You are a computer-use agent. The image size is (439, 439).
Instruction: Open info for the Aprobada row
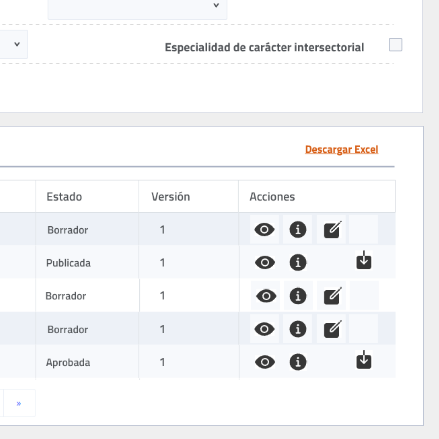(x=298, y=362)
